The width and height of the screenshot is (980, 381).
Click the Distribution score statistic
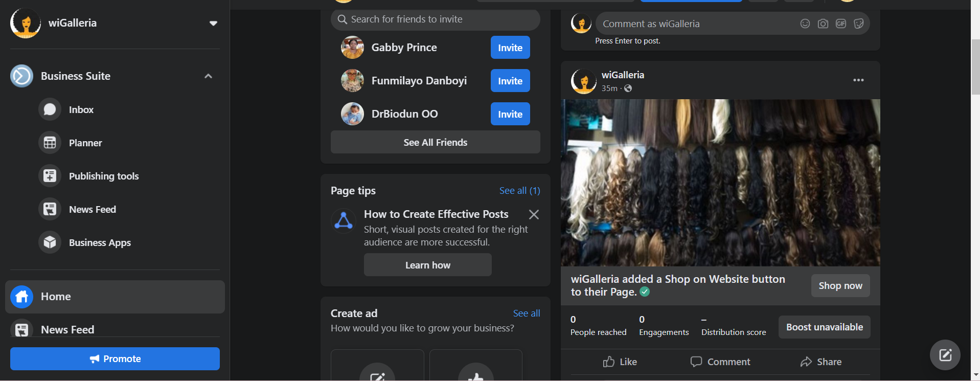734,326
